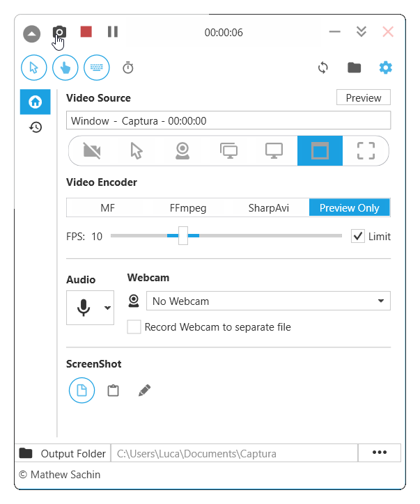Click the refresh icon
The width and height of the screenshot is (420, 504).
pyautogui.click(x=322, y=68)
